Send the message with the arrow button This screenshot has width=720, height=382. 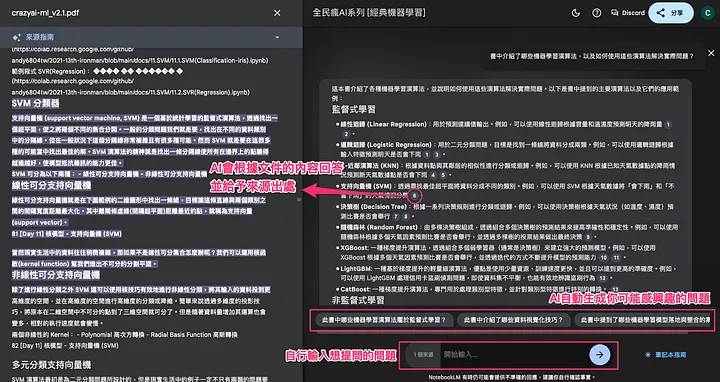[x=600, y=354]
